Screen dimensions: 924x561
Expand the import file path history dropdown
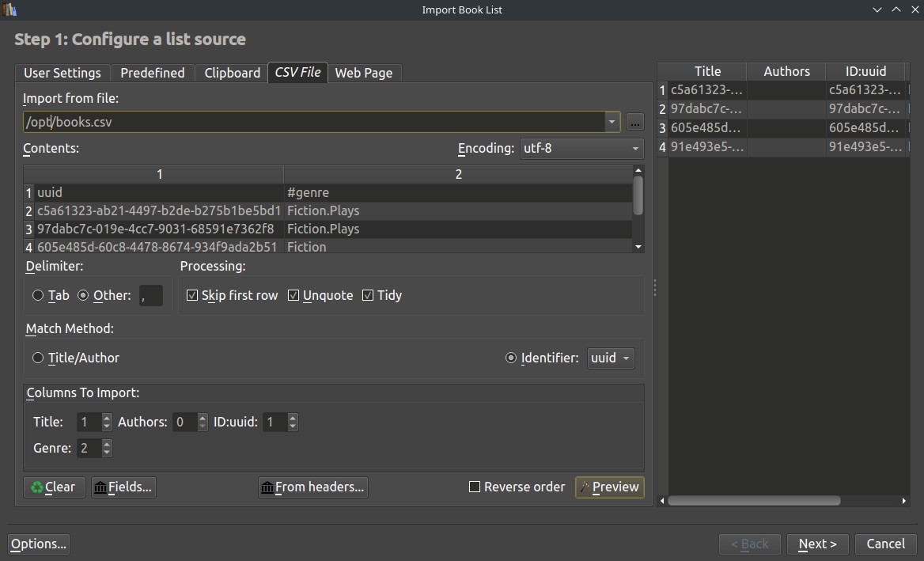point(612,122)
